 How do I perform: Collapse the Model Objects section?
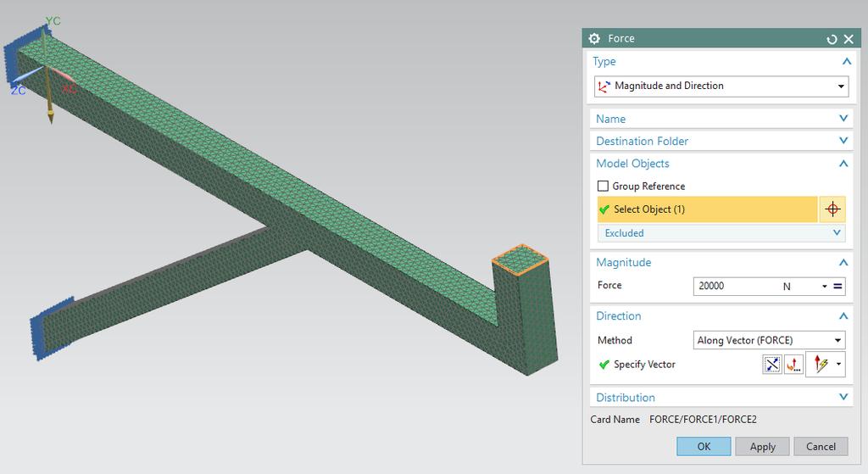tap(843, 164)
